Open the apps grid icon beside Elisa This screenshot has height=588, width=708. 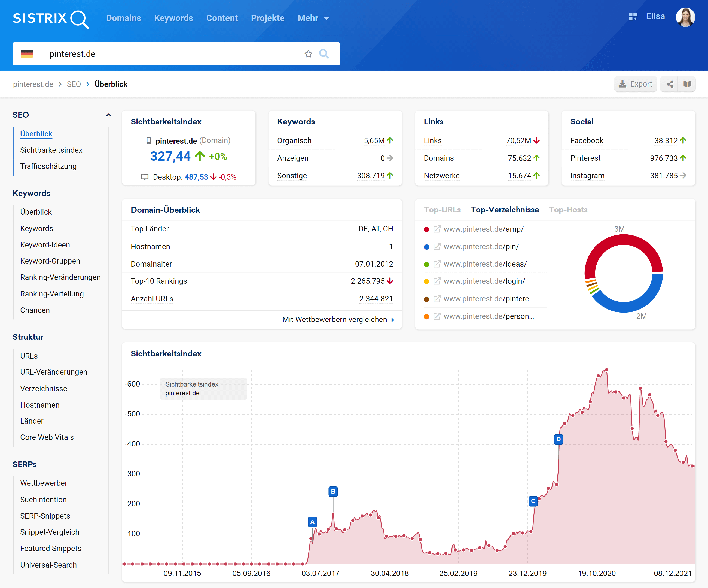coord(633,17)
